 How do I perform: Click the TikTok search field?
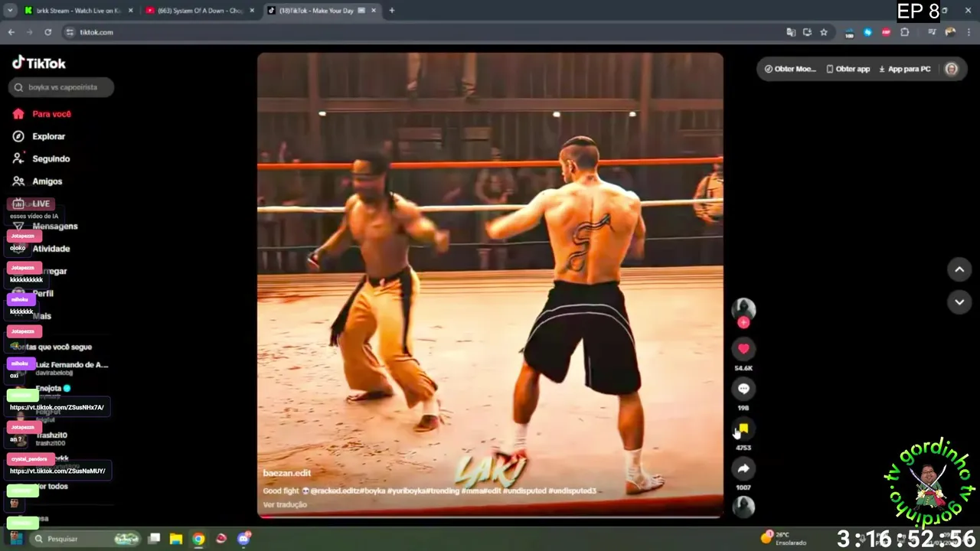61,87
